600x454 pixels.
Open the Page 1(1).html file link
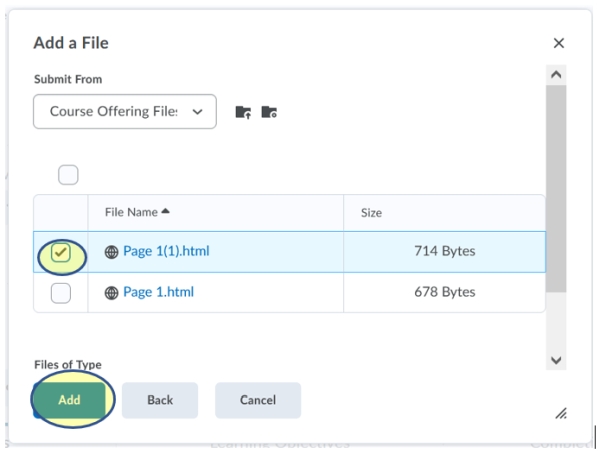pyautogui.click(x=166, y=252)
